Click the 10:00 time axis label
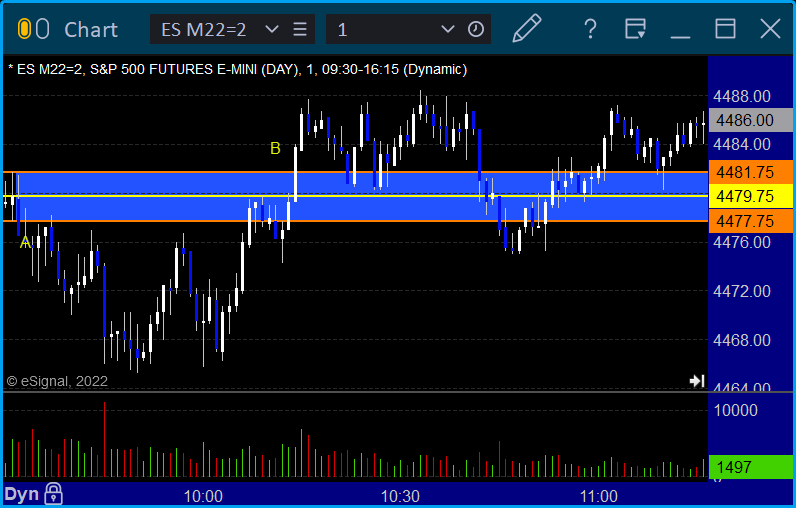 point(203,496)
